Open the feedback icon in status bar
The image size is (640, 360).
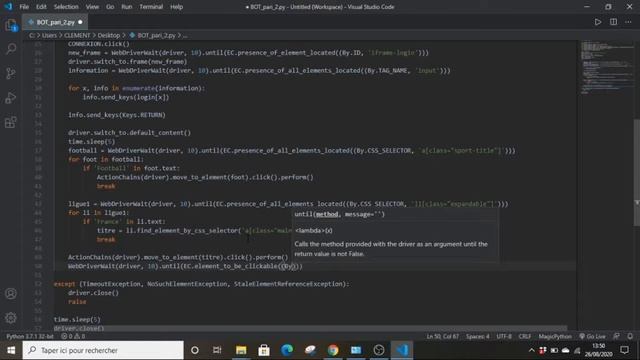tap(616, 336)
